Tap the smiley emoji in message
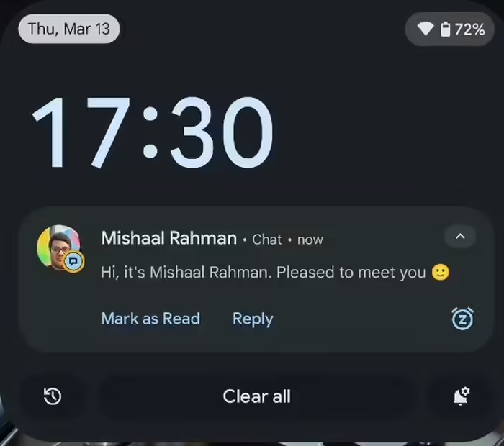Viewport: 504px width, 446px height. click(441, 273)
